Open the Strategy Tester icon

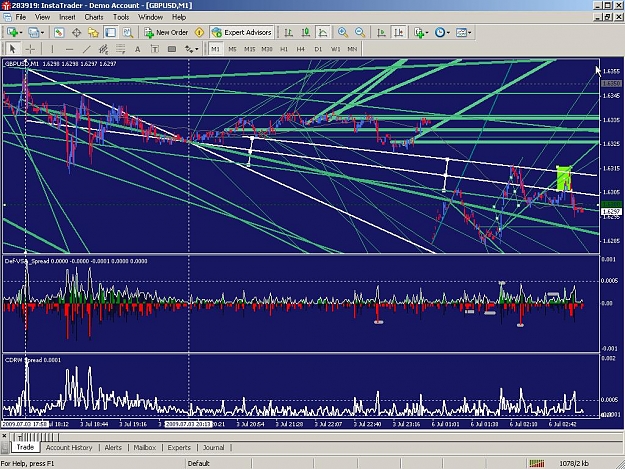[128, 33]
